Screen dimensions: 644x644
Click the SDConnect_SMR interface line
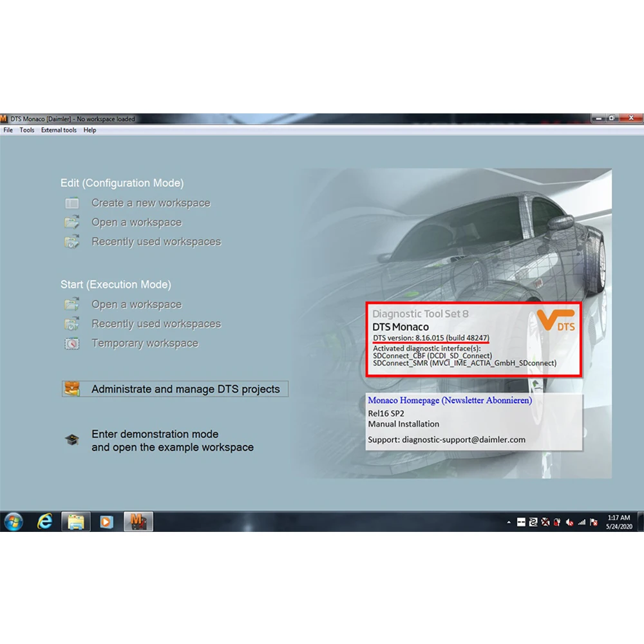pyautogui.click(x=464, y=363)
